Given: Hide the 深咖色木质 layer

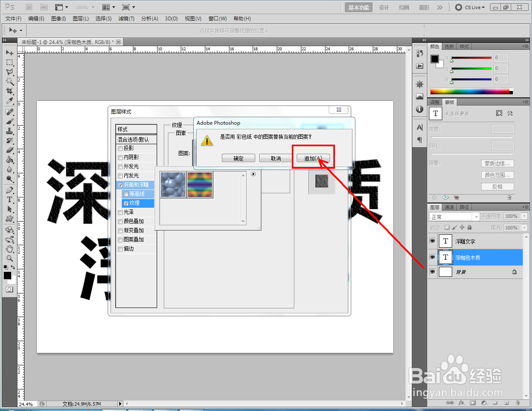Looking at the screenshot, I should coord(432,257).
